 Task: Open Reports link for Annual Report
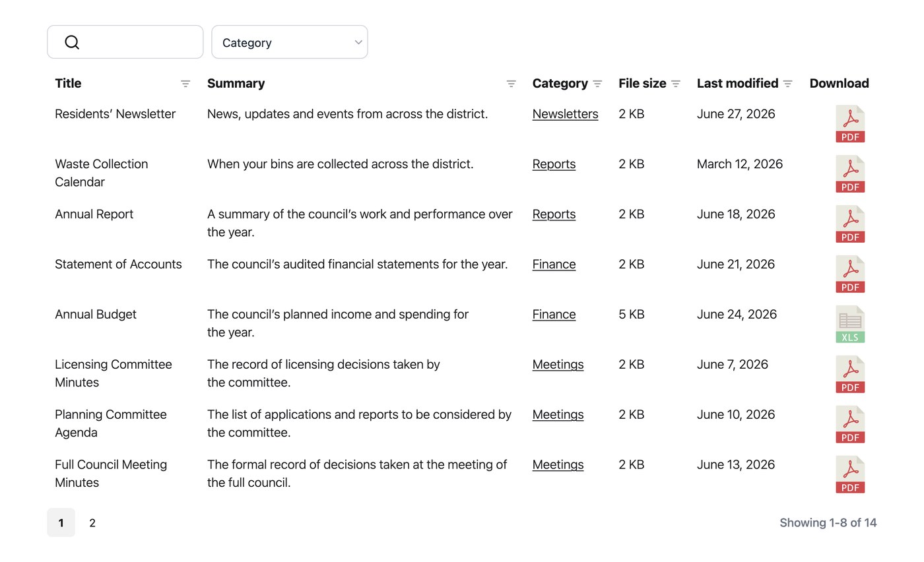554,214
